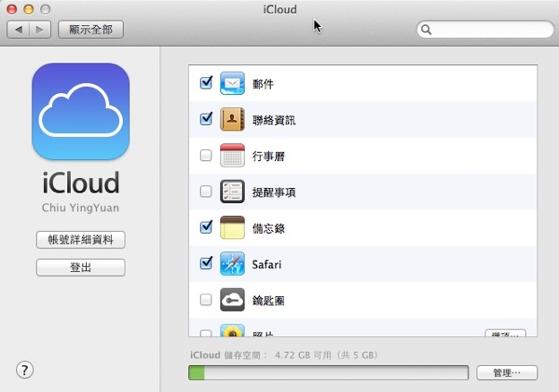Click the Photos sunflower icon

(x=232, y=331)
